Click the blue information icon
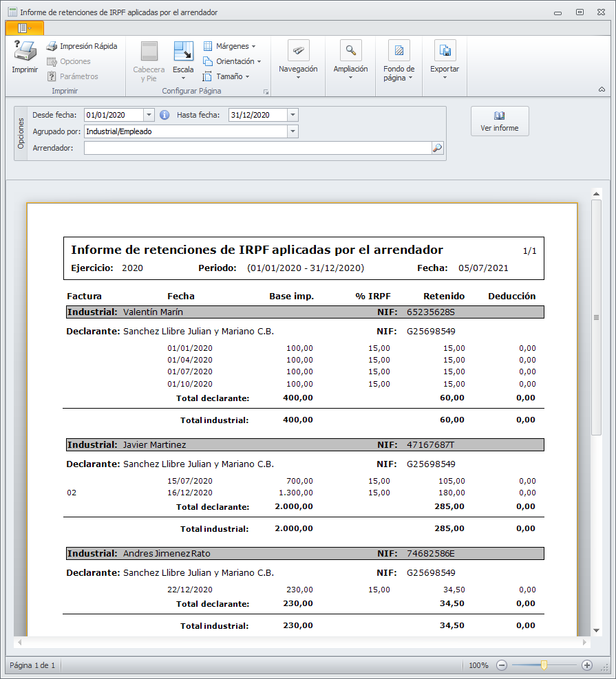 [x=164, y=115]
